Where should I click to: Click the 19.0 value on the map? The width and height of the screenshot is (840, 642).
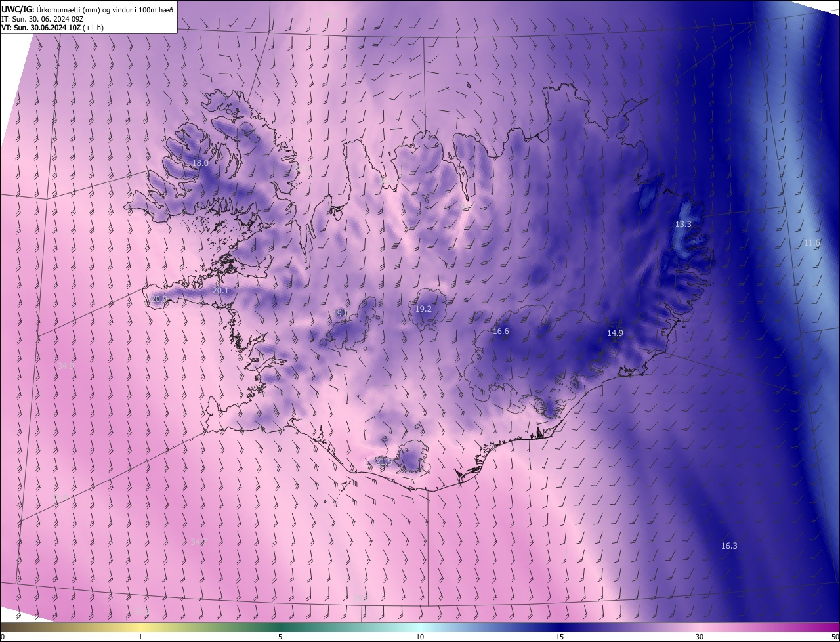pyautogui.click(x=341, y=314)
